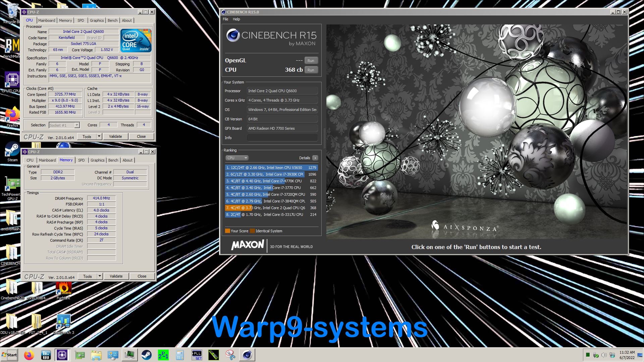Switch to CPU tab in lower CPU-Z
The image size is (644, 362).
click(30, 160)
